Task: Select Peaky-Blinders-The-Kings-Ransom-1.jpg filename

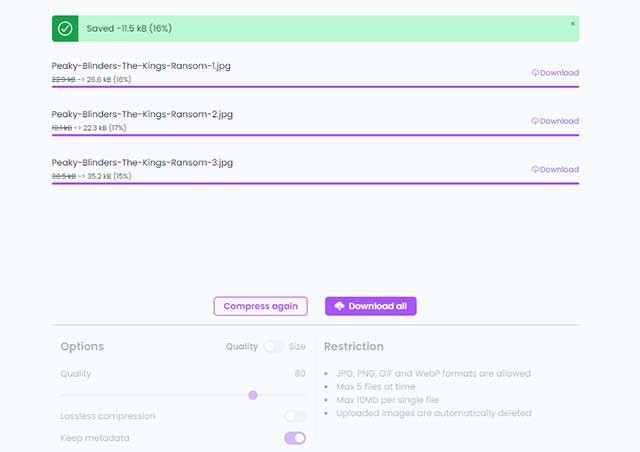Action: click(x=142, y=66)
